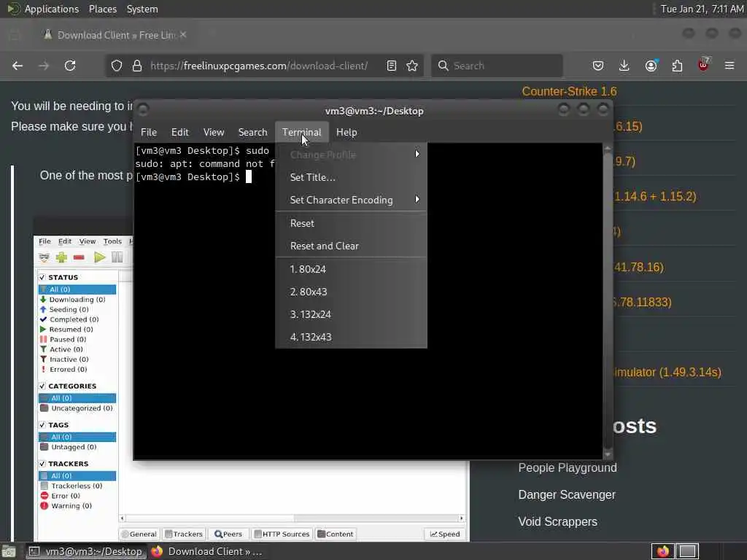
Task: Toggle the CATEGORIES checkbox
Action: pos(42,386)
